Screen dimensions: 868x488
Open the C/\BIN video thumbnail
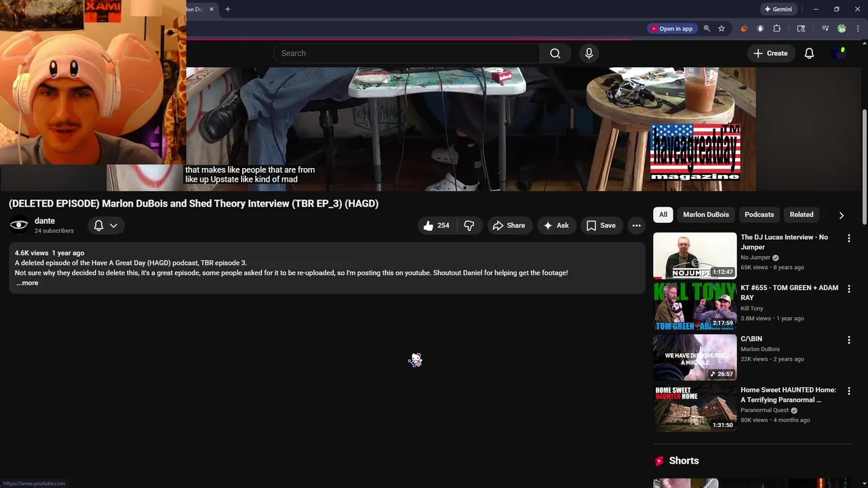point(694,357)
